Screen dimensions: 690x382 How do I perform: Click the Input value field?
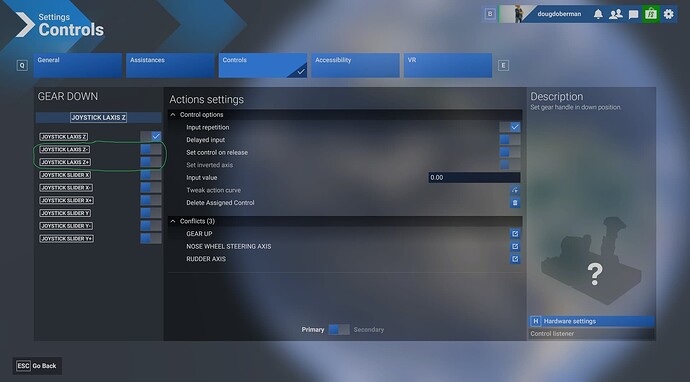[474, 177]
